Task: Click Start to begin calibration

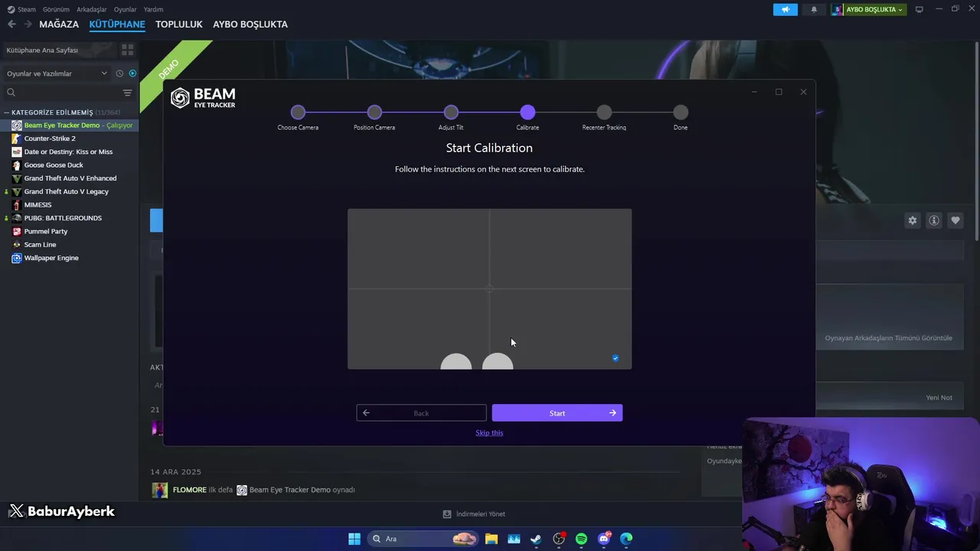Action: coord(557,413)
